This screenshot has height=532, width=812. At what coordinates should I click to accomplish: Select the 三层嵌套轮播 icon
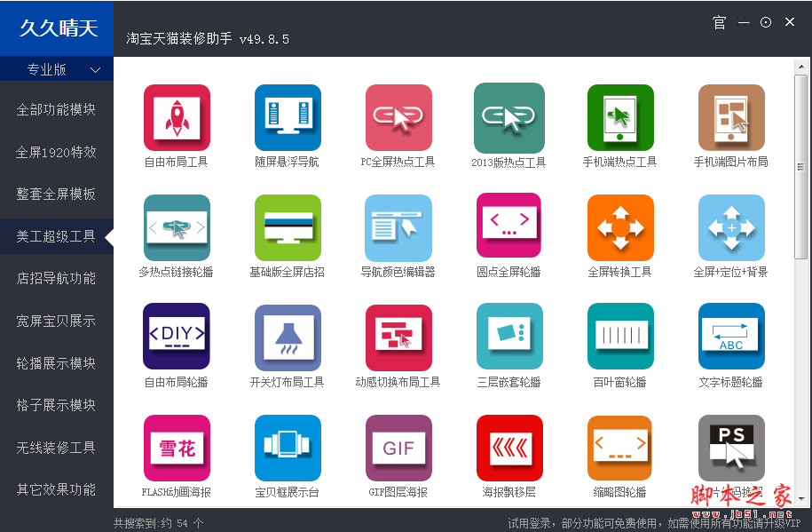pyautogui.click(x=509, y=336)
